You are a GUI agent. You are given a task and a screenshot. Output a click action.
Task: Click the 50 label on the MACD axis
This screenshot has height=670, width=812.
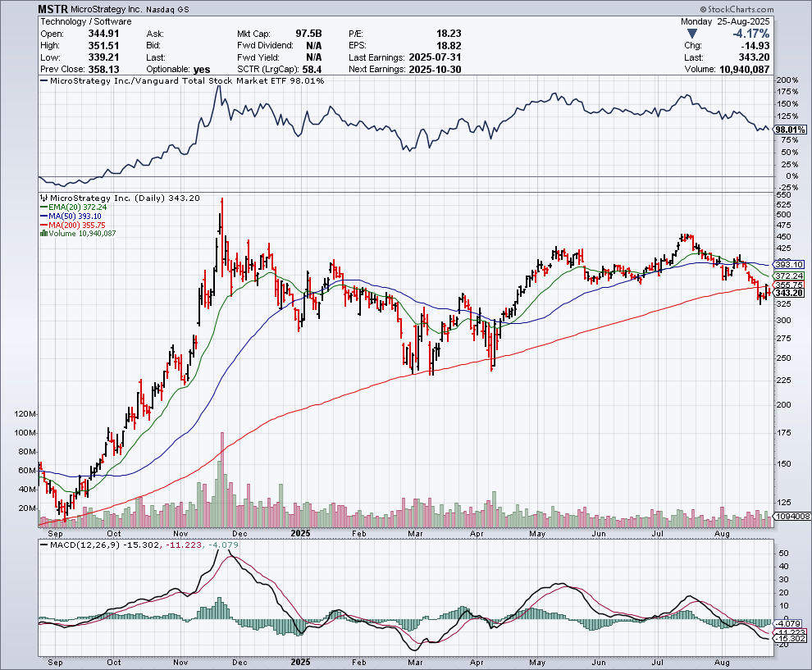click(783, 554)
